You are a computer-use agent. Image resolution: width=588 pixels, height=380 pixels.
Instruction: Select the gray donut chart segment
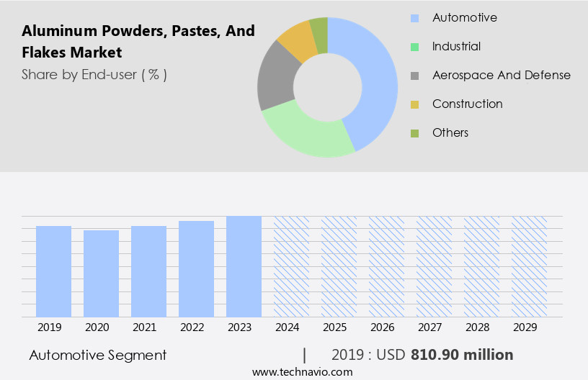point(276,79)
